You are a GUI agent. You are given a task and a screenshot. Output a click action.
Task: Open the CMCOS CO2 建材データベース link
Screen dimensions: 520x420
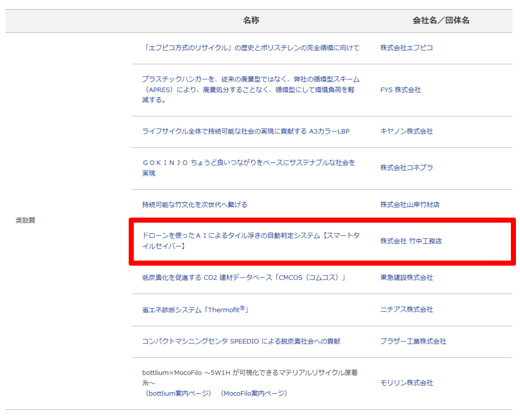coord(244,277)
